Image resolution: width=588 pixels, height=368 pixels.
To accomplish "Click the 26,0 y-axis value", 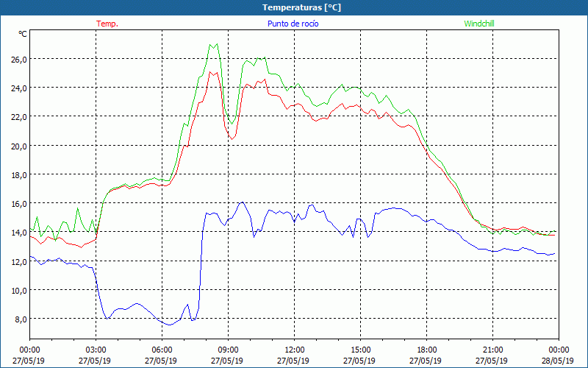I will [x=18, y=59].
